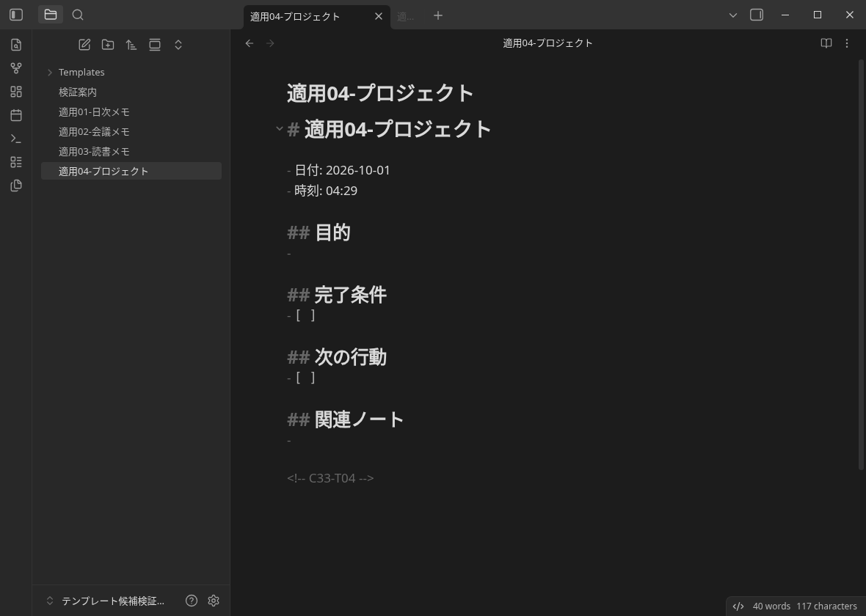Image resolution: width=866 pixels, height=616 pixels.
Task: Add a new tab with plus
Action: click(x=438, y=15)
